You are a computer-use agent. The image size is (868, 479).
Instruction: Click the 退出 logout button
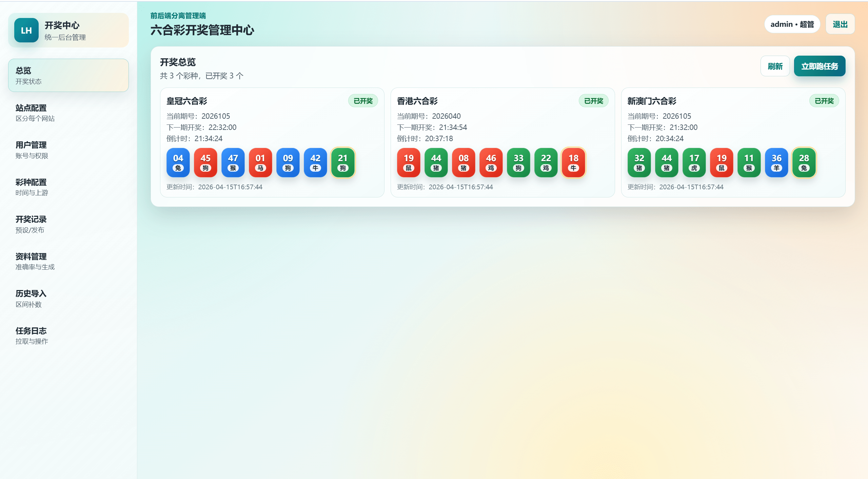coord(840,24)
